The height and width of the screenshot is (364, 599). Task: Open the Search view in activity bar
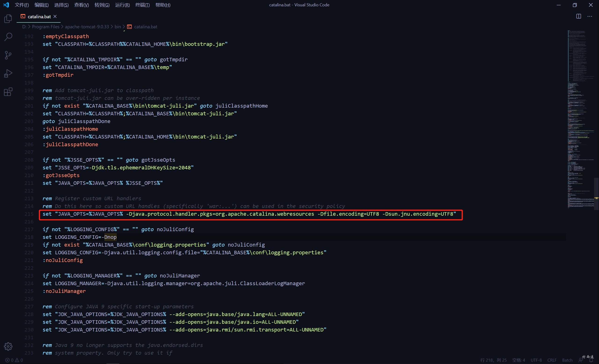(8, 37)
